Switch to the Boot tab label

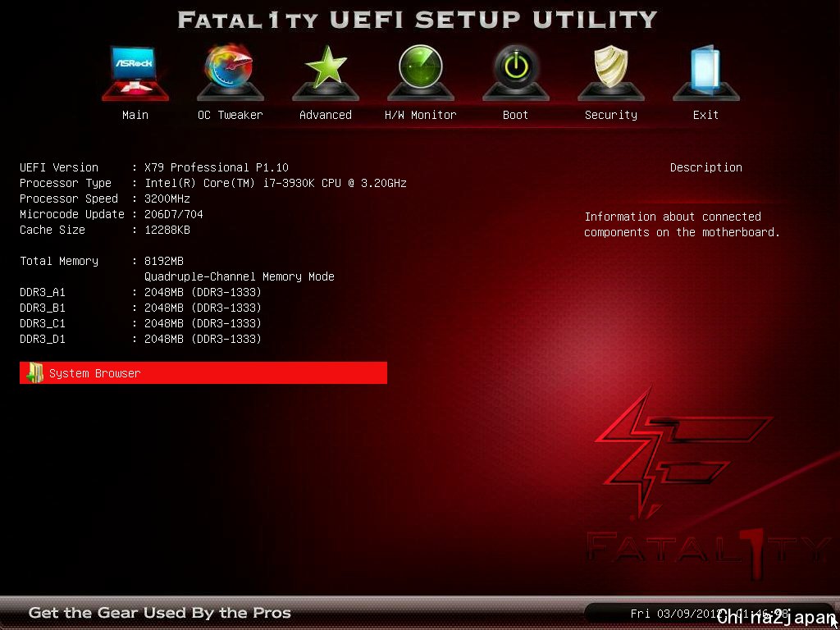pos(515,115)
